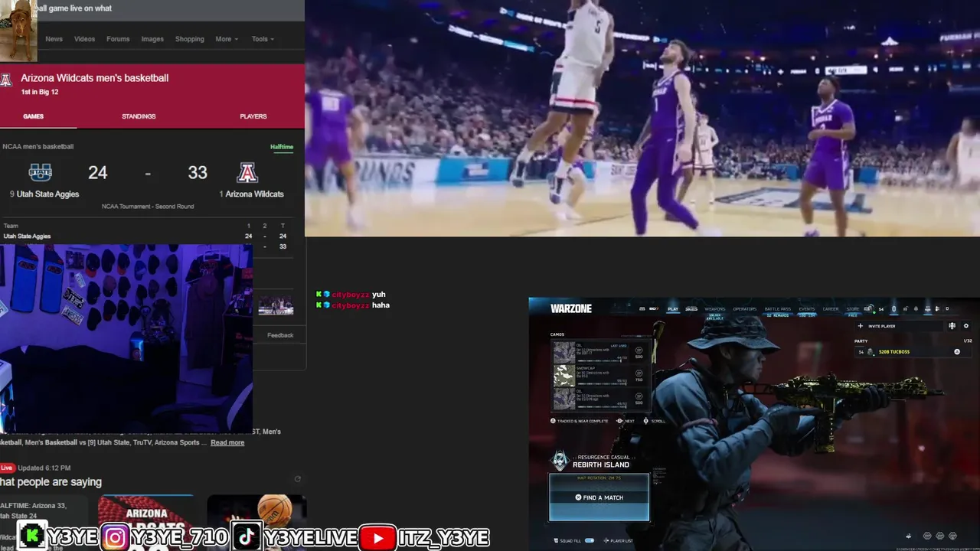The width and height of the screenshot is (980, 551).
Task: Click NCAA Tournament - Second Round text
Action: point(148,207)
